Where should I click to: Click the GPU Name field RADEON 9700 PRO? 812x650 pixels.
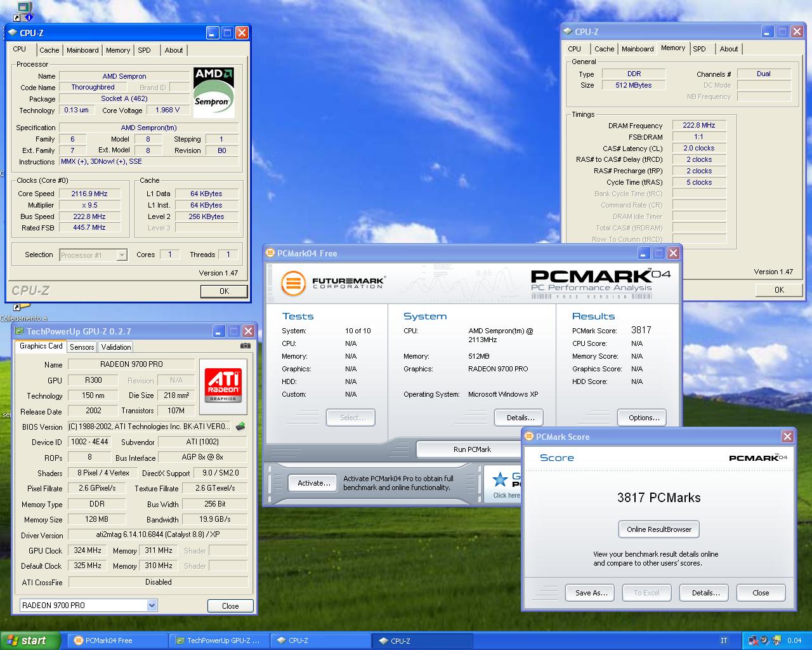(x=131, y=364)
